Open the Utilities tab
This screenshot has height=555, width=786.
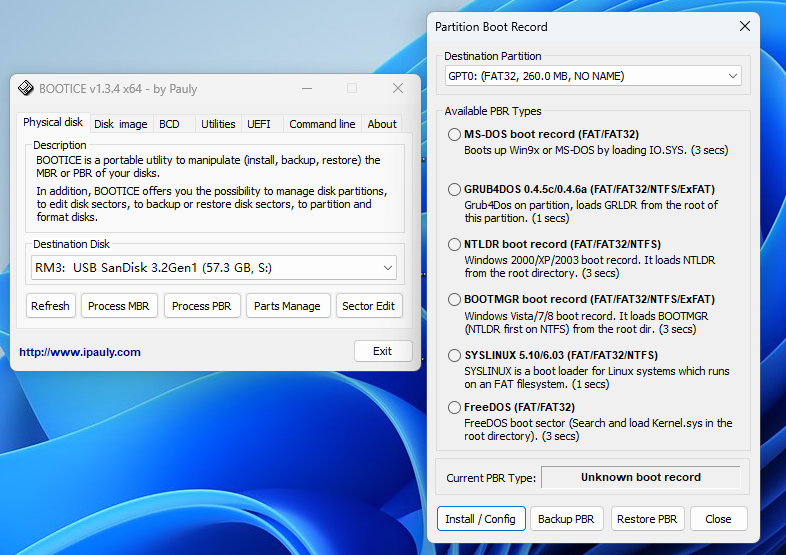[218, 124]
